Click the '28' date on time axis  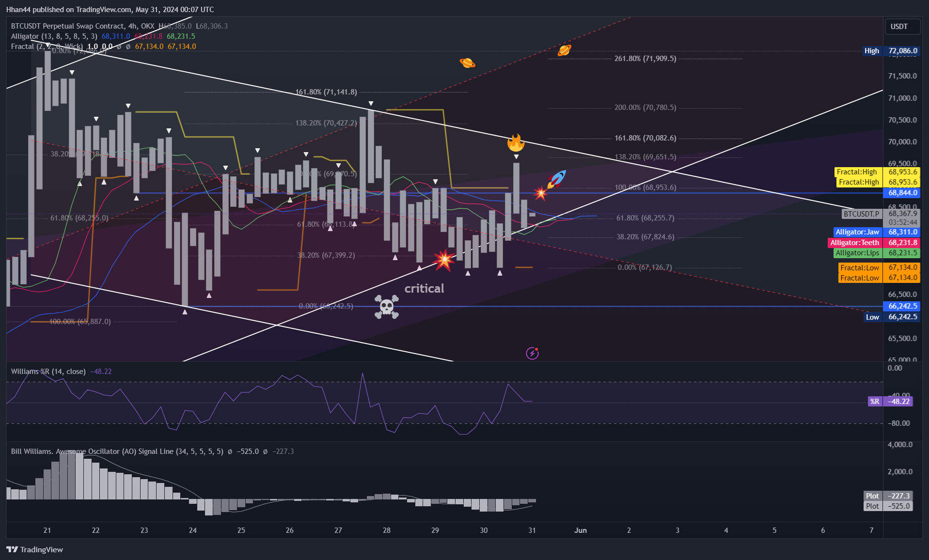tap(386, 530)
